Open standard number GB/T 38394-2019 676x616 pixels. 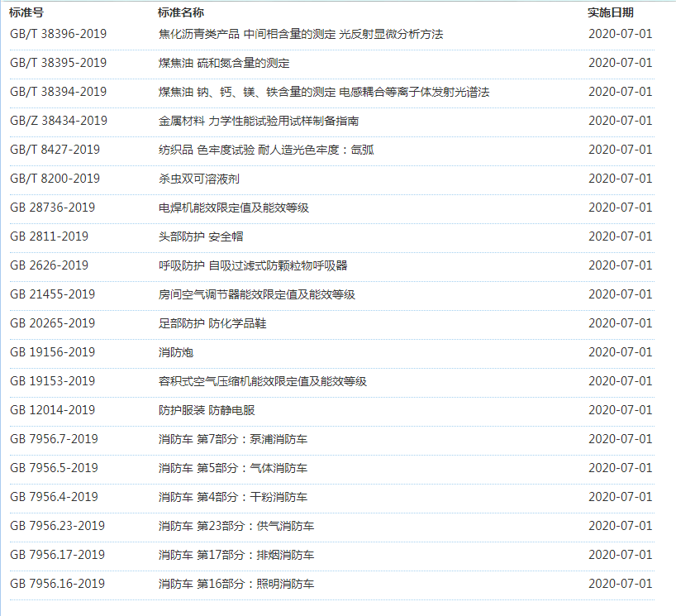[x=58, y=92]
